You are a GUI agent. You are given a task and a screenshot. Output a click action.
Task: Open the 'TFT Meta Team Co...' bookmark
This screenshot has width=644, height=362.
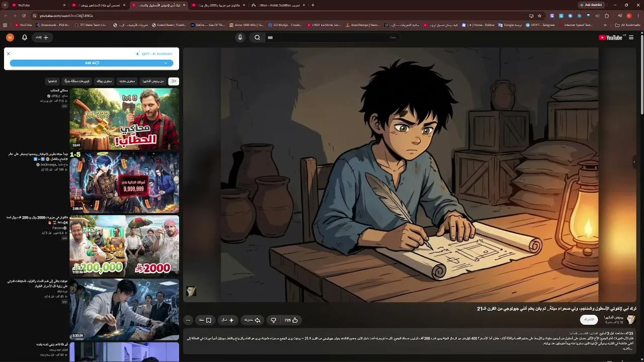point(91,25)
